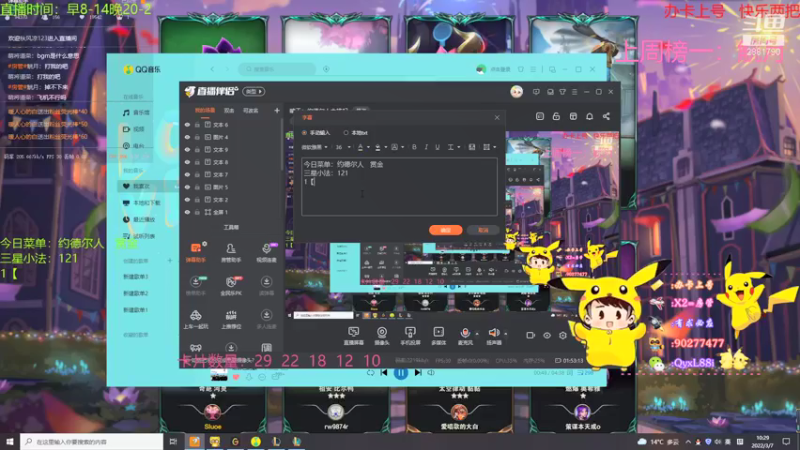Add a 手机投屏 phone mirroring source
Viewport: 800px width, 450px height.
tap(410, 336)
